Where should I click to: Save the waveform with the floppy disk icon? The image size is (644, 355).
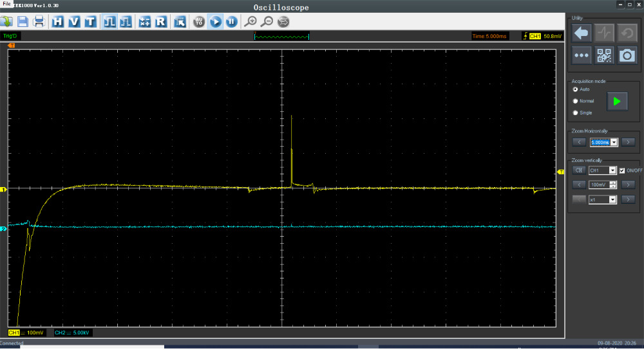point(23,22)
